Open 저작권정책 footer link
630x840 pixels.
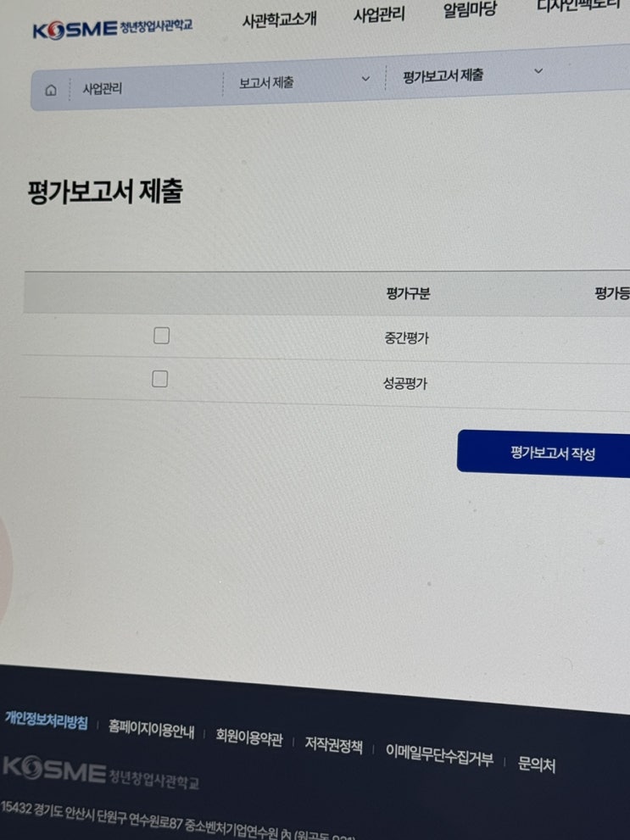click(334, 746)
